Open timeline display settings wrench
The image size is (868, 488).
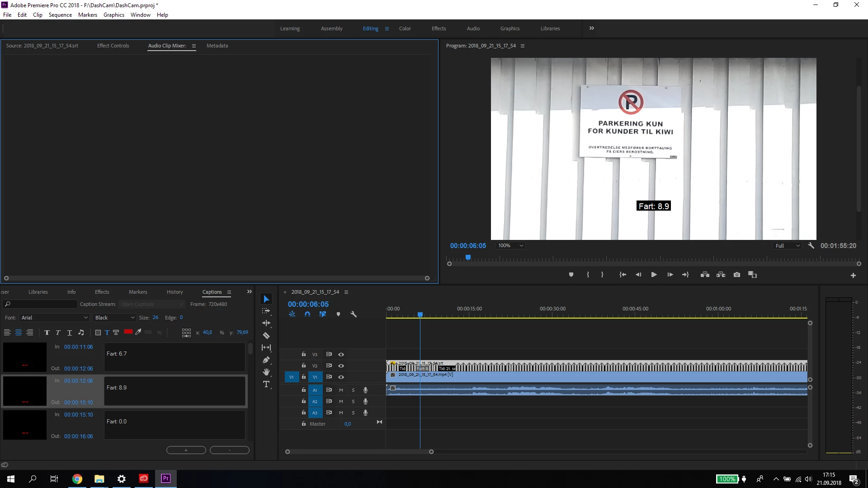(354, 314)
